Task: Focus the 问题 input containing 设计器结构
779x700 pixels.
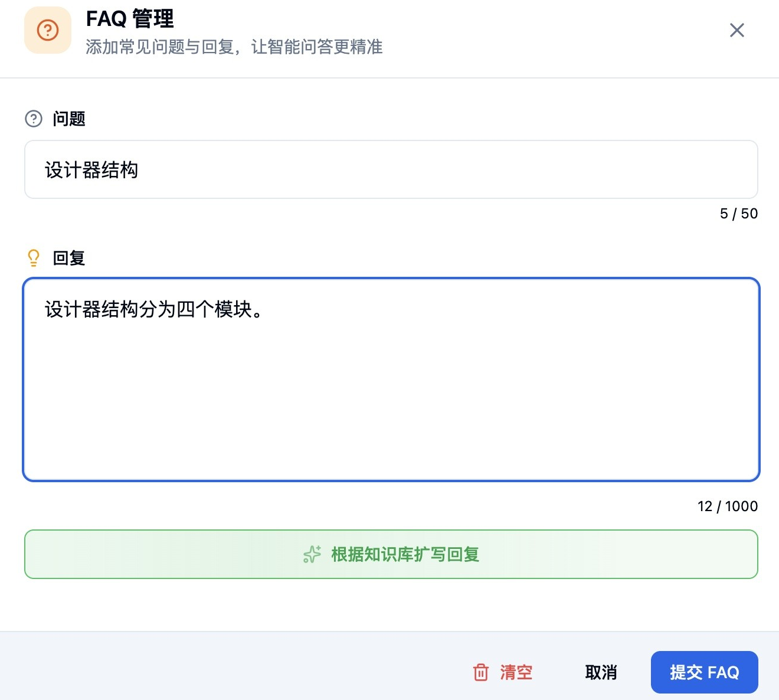Action: [391, 170]
